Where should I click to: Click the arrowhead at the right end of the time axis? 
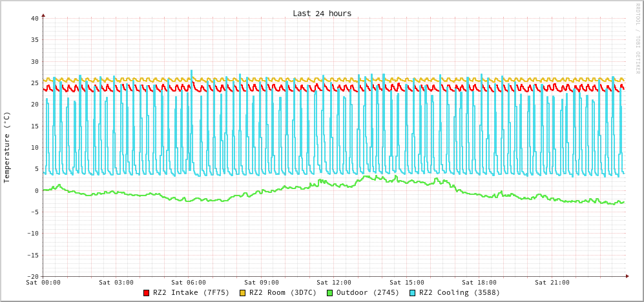tap(627, 276)
